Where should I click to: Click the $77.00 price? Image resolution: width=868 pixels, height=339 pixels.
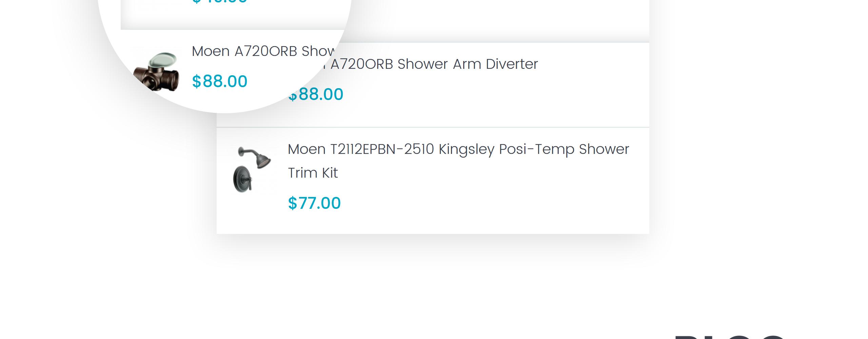tap(314, 203)
